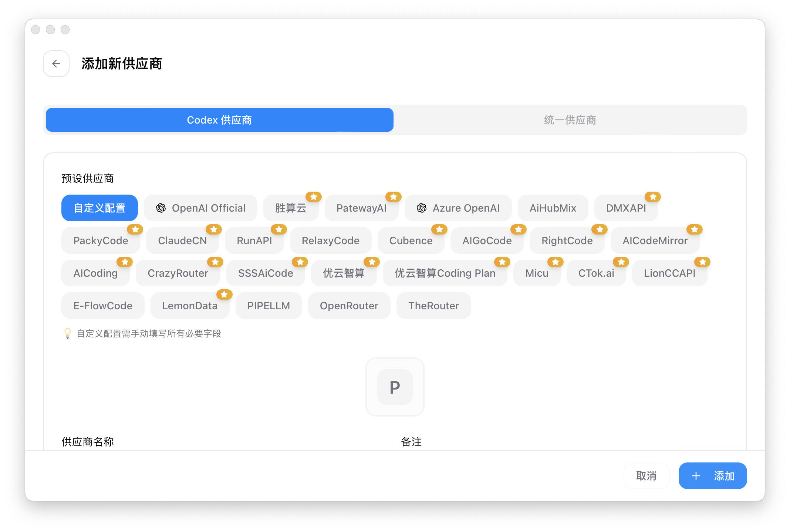
Task: Select TheRouter preset
Action: (433, 306)
